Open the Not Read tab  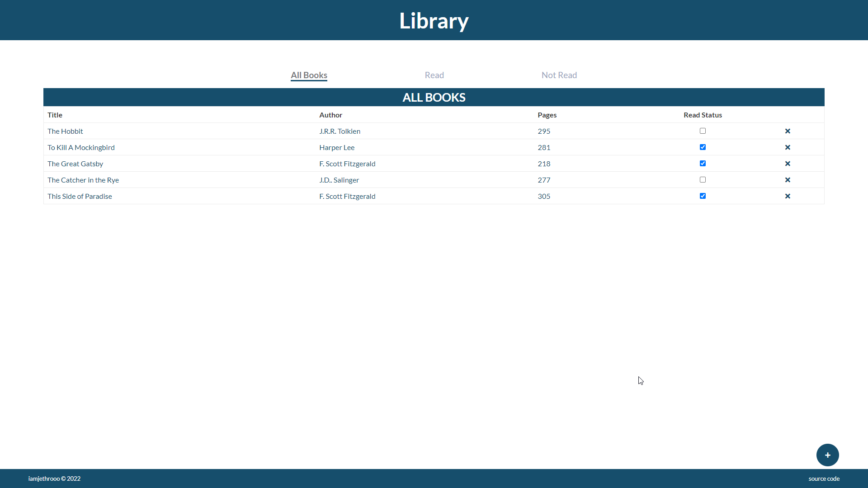click(559, 75)
